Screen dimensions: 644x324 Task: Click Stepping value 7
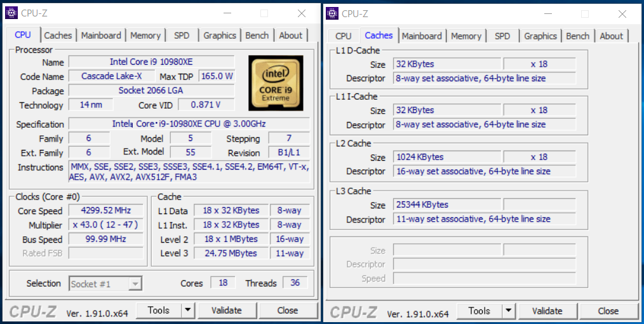[x=289, y=138]
